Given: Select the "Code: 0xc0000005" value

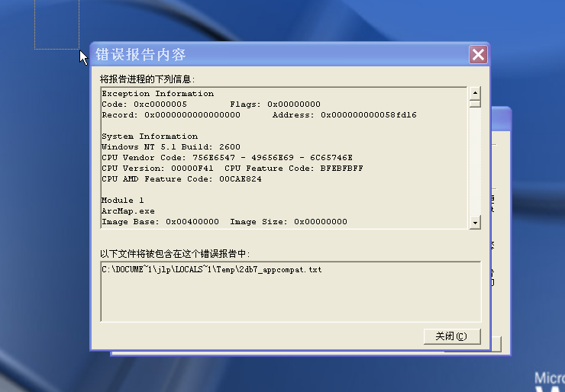Looking at the screenshot, I should point(144,104).
